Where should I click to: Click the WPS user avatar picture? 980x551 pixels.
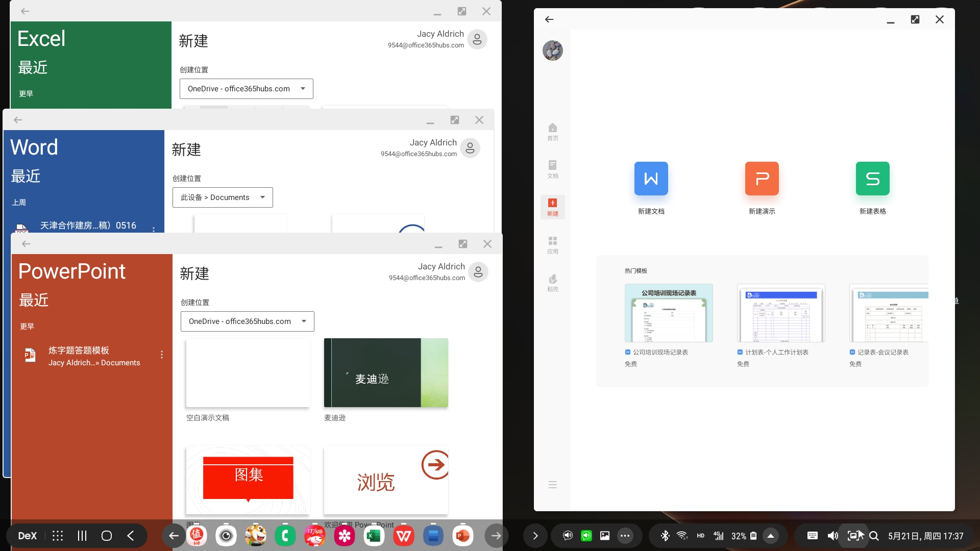coord(552,51)
